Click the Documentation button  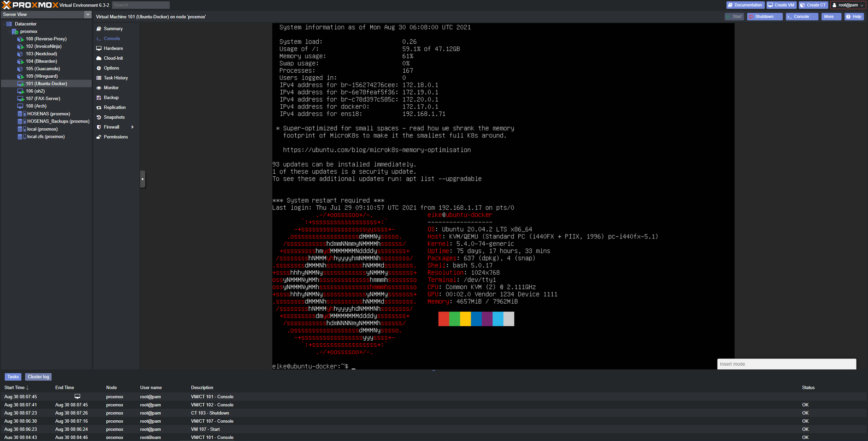(745, 5)
